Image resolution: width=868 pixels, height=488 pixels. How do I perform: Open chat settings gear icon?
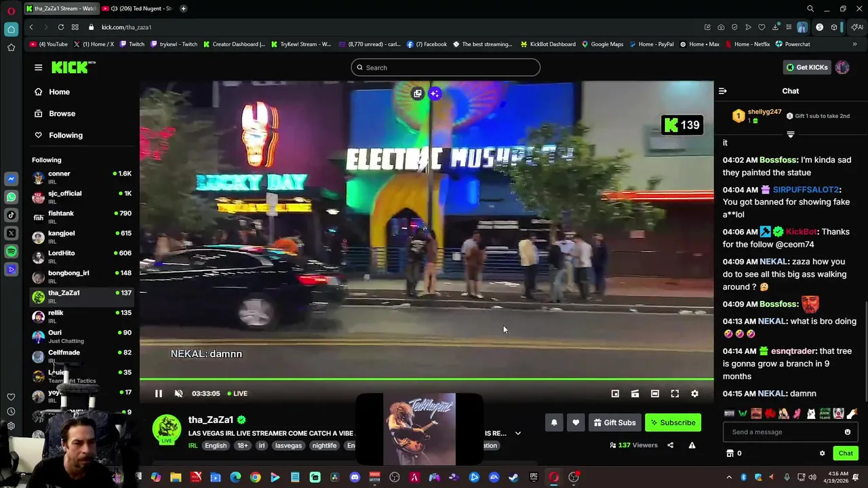point(822,453)
